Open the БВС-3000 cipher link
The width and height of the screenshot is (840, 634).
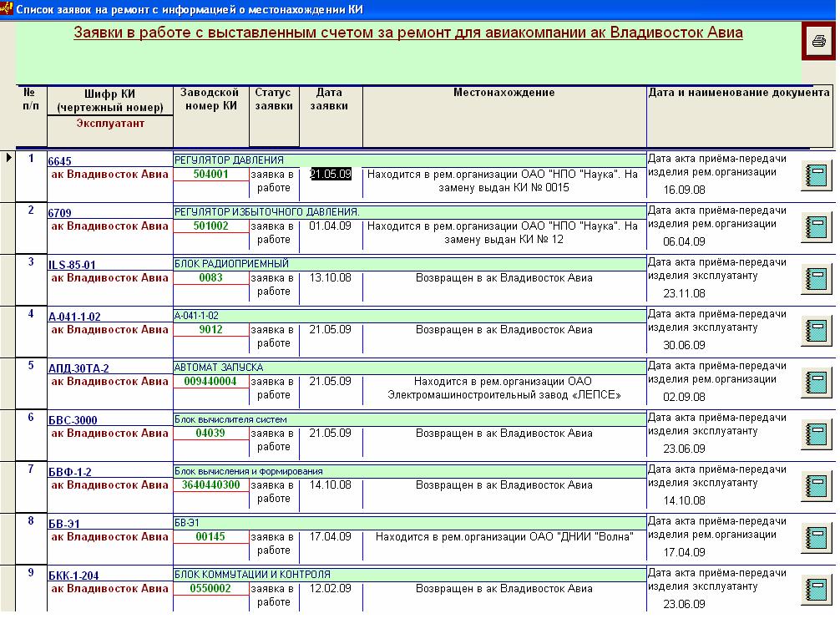click(73, 420)
